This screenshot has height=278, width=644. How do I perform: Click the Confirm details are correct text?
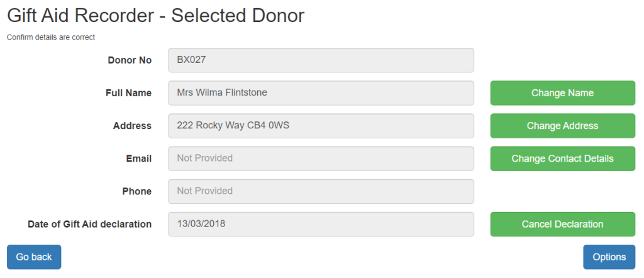(51, 37)
